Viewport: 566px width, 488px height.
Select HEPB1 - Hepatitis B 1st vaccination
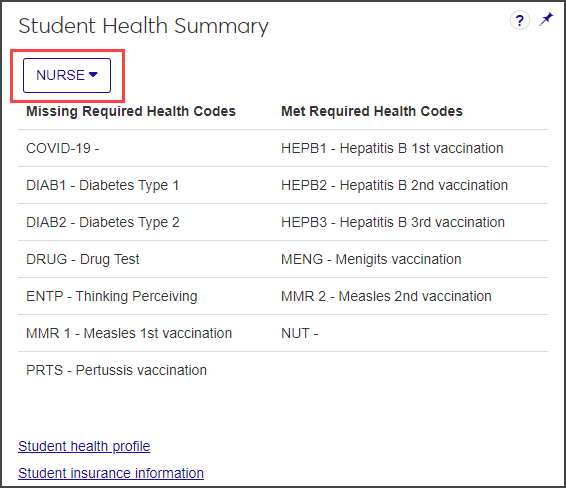click(x=392, y=148)
